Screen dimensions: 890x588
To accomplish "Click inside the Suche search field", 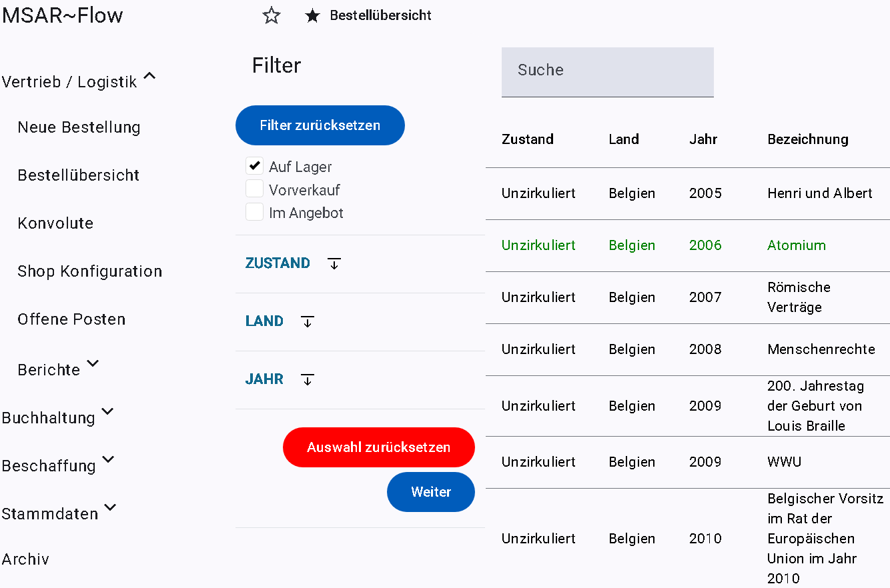I will (607, 71).
